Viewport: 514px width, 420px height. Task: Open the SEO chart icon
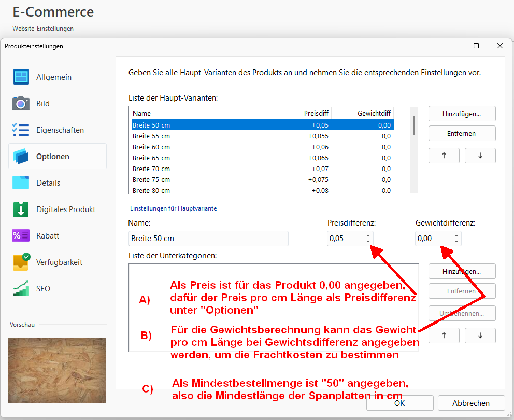(21, 288)
